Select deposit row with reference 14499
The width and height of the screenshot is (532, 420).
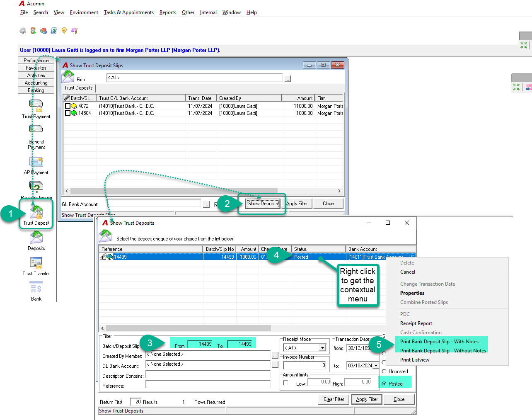[x=257, y=257]
